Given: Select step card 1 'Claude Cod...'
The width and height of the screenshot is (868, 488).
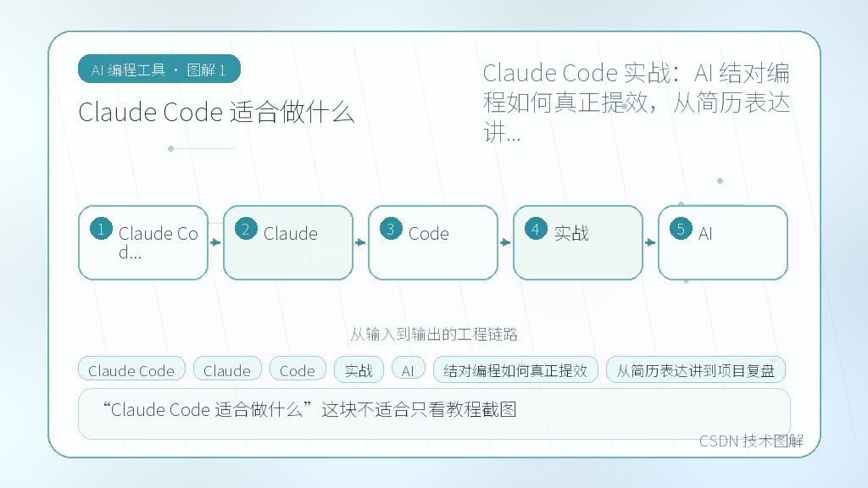Looking at the screenshot, I should [x=143, y=242].
